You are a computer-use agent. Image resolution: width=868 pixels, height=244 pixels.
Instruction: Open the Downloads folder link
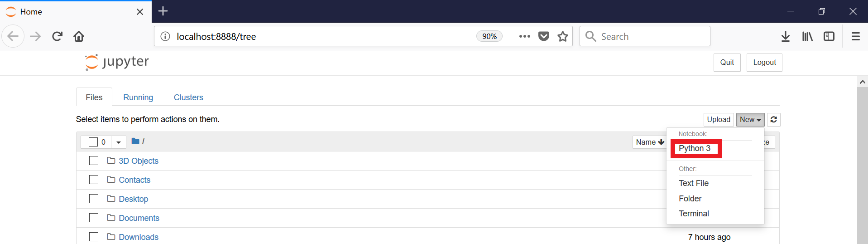[139, 237]
